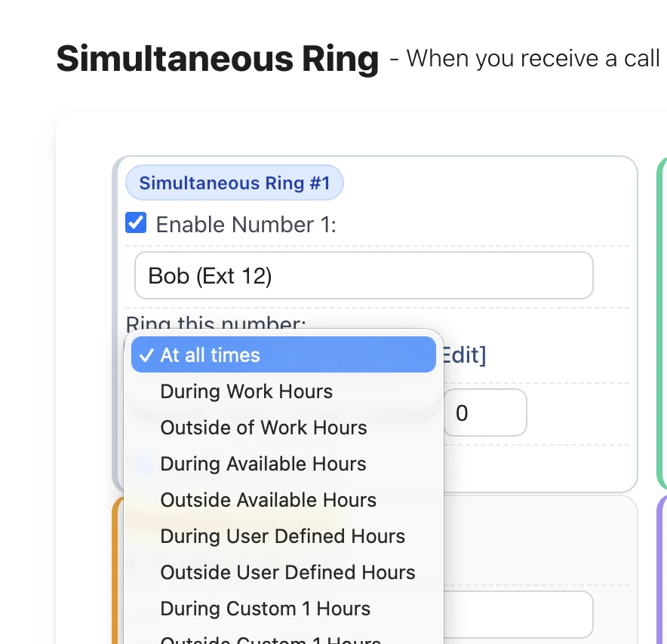The height and width of the screenshot is (644, 667).
Task: Select "Outside of Work Hours" option
Action: (x=263, y=428)
